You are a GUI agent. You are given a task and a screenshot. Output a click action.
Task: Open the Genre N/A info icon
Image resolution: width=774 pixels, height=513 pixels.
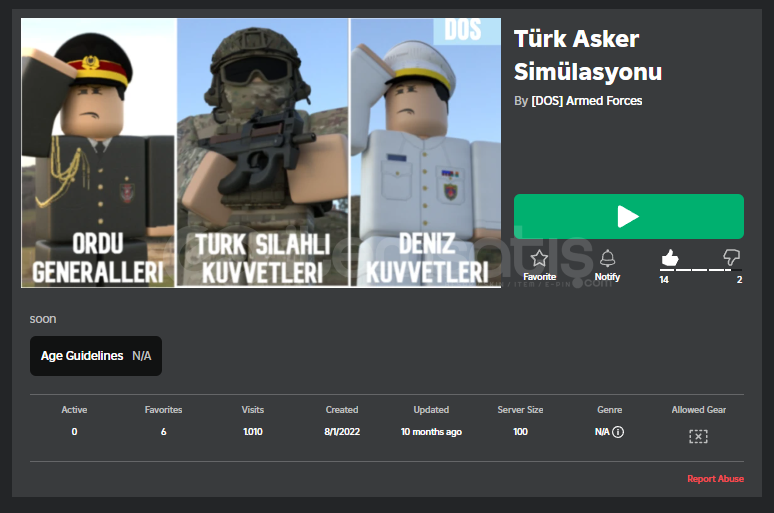pos(618,432)
